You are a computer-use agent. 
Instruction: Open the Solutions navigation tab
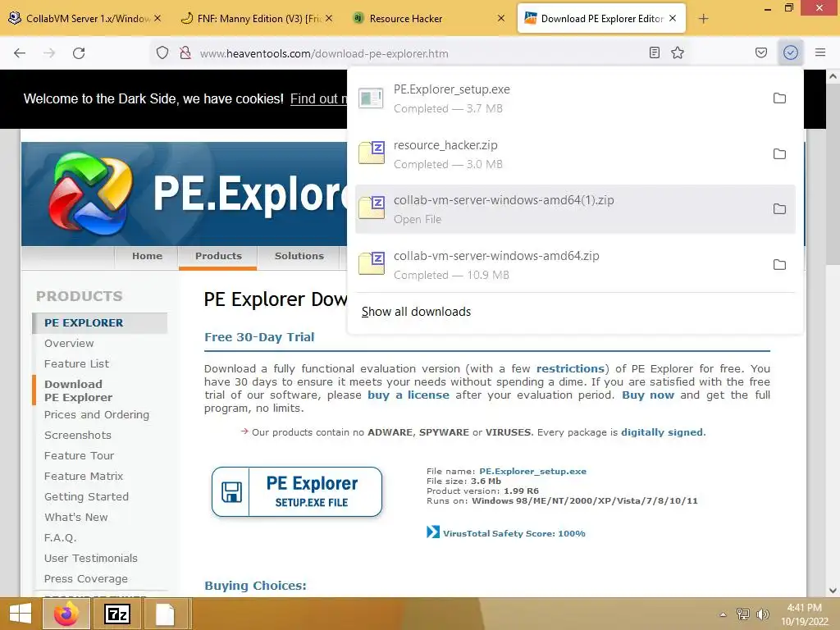pos(299,256)
